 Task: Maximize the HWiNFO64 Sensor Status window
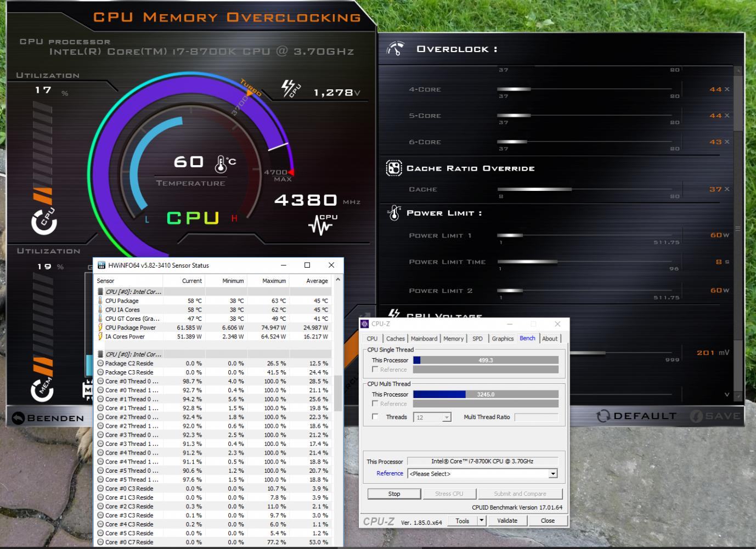click(x=307, y=265)
